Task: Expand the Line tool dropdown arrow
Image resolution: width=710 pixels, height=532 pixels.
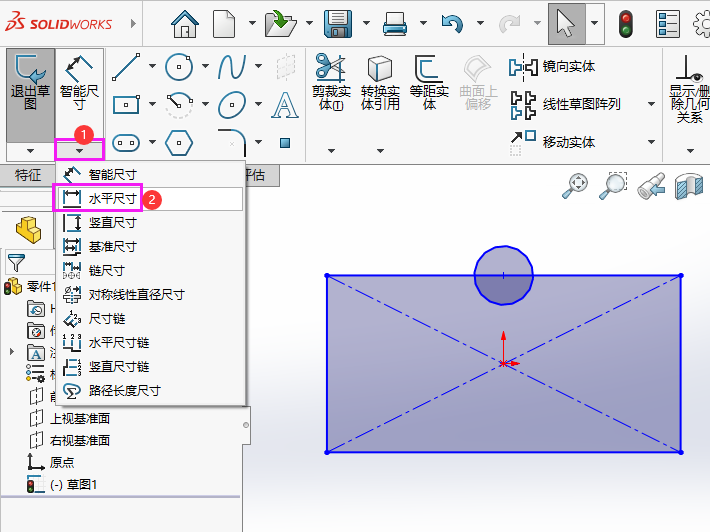Action: [x=153, y=66]
